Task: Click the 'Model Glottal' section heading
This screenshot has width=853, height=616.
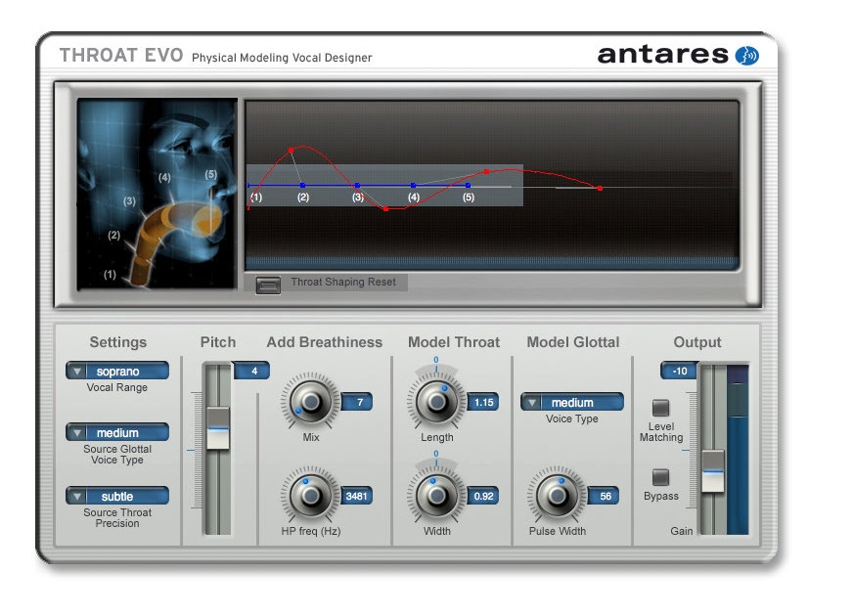Action: tap(573, 342)
